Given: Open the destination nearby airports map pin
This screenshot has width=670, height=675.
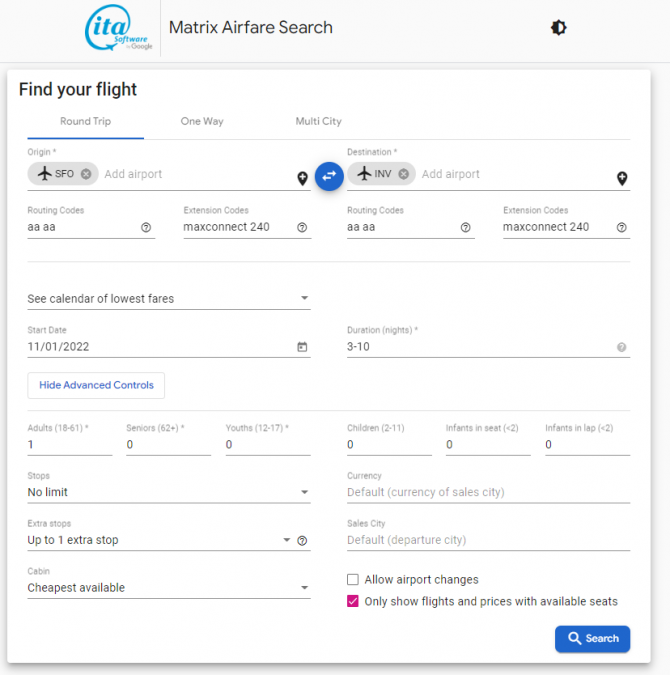Looking at the screenshot, I should (621, 179).
